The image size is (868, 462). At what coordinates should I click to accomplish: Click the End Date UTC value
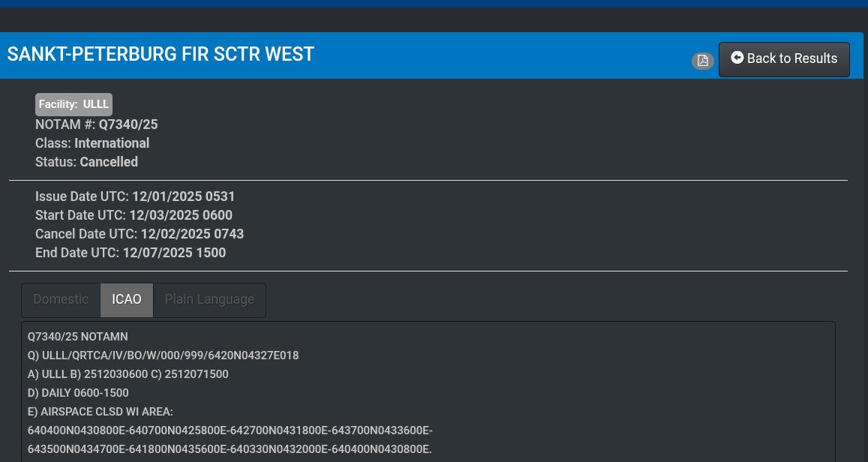(x=174, y=253)
